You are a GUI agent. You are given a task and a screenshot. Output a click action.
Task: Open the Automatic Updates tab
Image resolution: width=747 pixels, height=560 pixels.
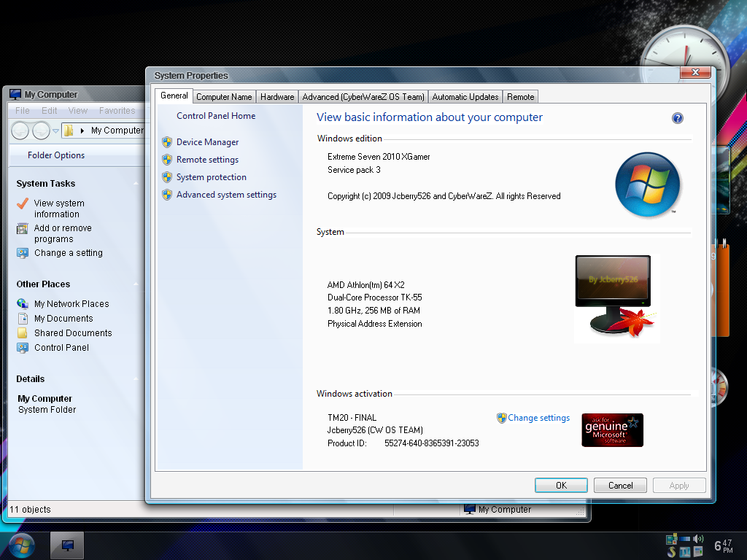[x=465, y=97]
